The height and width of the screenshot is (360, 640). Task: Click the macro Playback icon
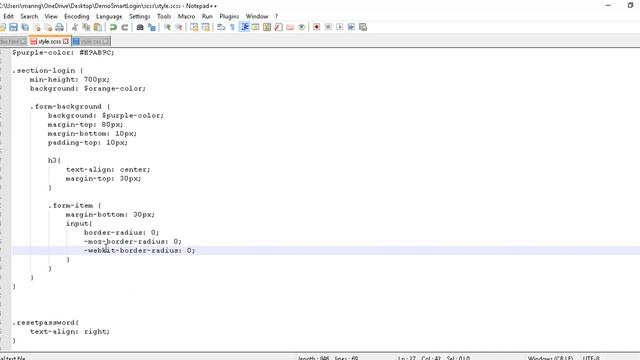340,27
